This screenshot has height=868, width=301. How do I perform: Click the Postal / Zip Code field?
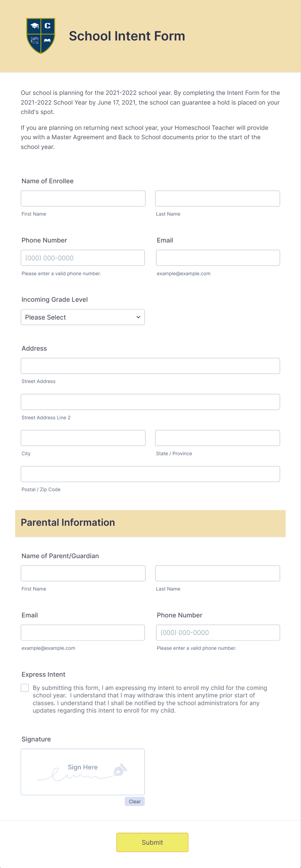click(x=150, y=474)
